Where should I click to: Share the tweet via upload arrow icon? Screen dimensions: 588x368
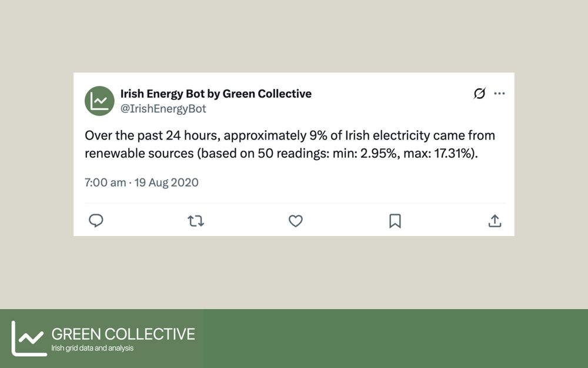coord(495,221)
